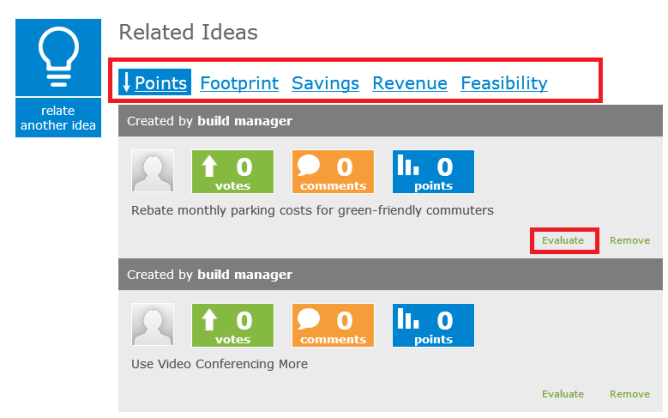The height and width of the screenshot is (418, 668).
Task: Click avatar on the Video Conferencing idea
Action: point(153,325)
